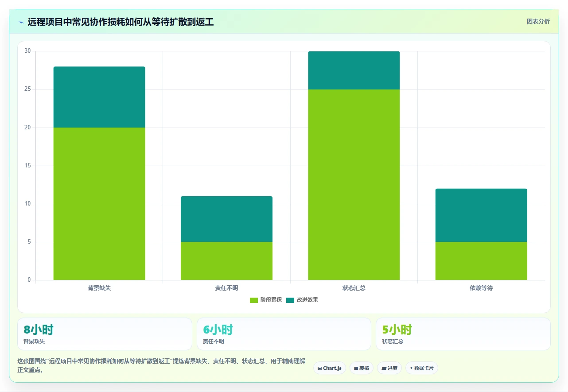Select the 数据卡片 tag chip

(x=422, y=368)
